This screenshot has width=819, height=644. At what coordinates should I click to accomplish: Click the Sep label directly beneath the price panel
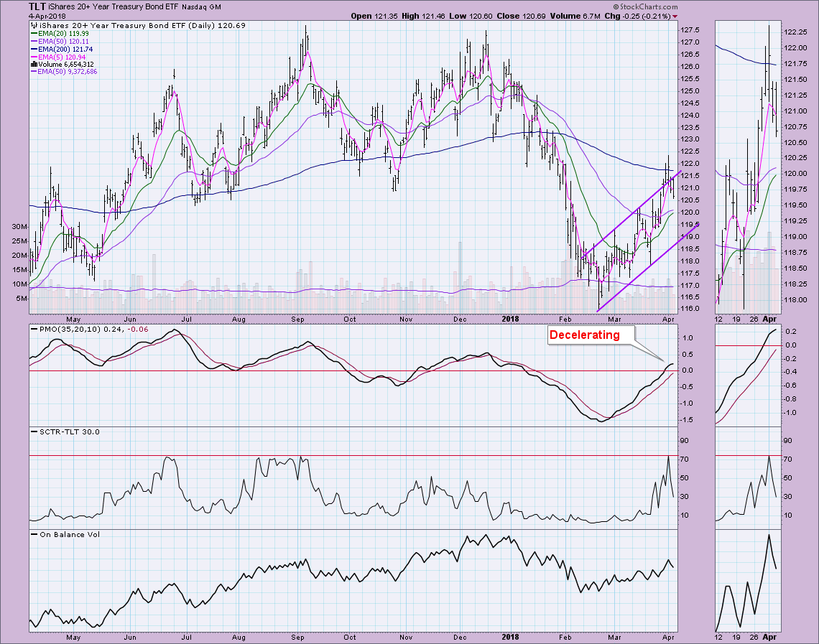297,319
